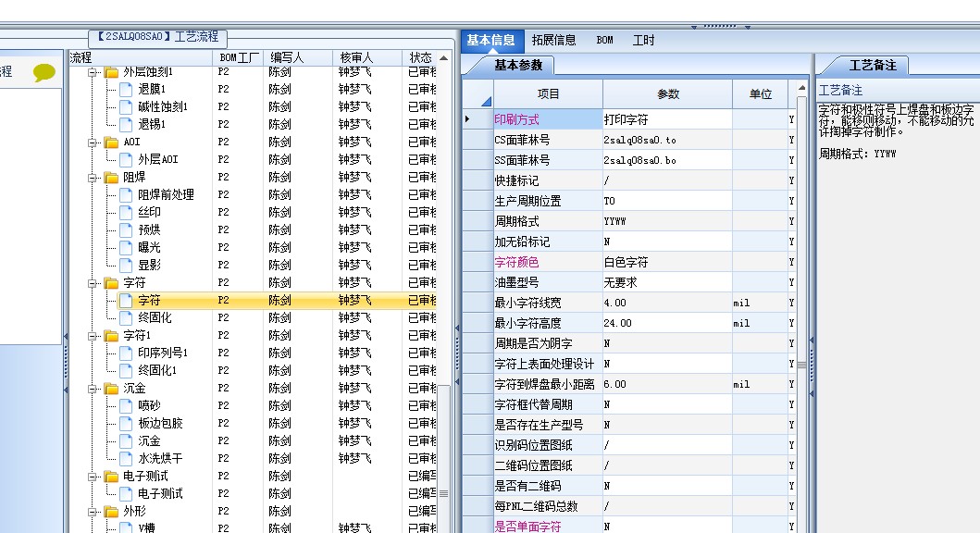Click the 白色字符 value of 字符颜色
This screenshot has width=980, height=533.
[667, 262]
